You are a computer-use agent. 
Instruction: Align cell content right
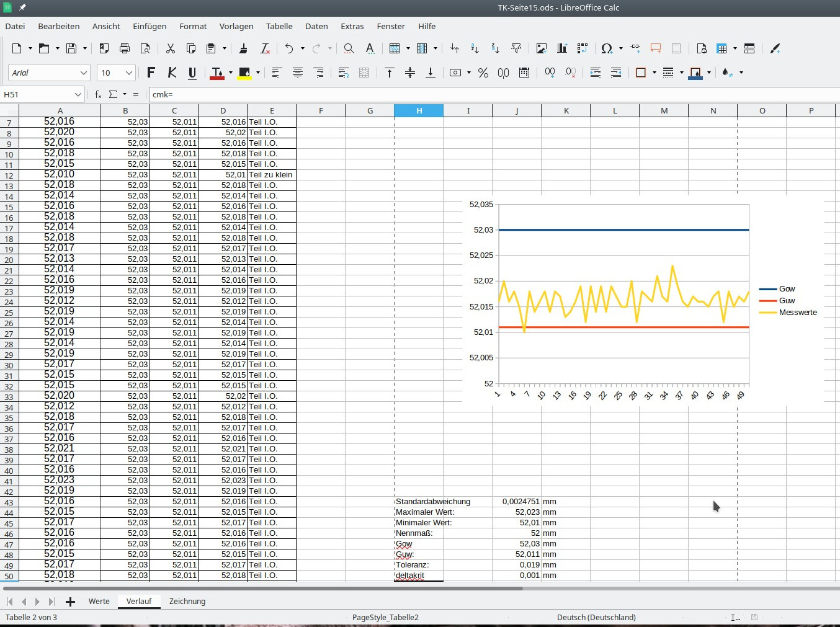point(319,73)
